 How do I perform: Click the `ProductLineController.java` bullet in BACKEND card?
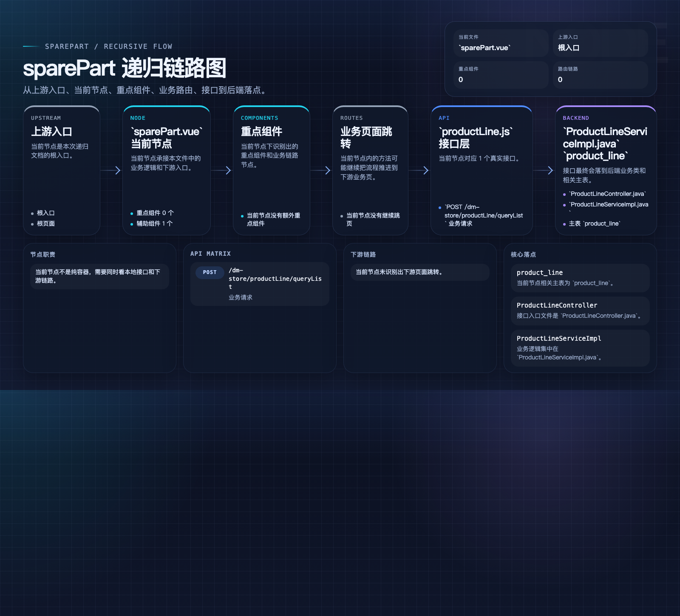pyautogui.click(x=607, y=194)
